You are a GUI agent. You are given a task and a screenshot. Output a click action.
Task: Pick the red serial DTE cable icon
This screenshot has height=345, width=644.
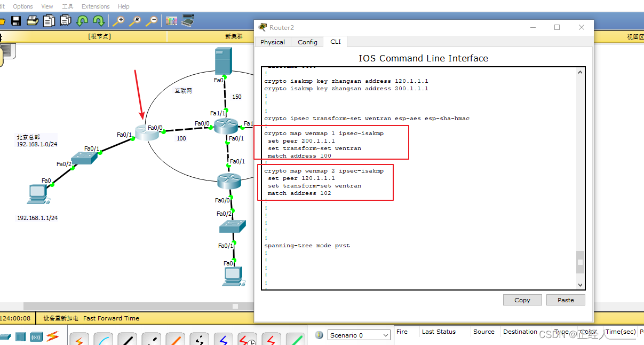click(272, 339)
